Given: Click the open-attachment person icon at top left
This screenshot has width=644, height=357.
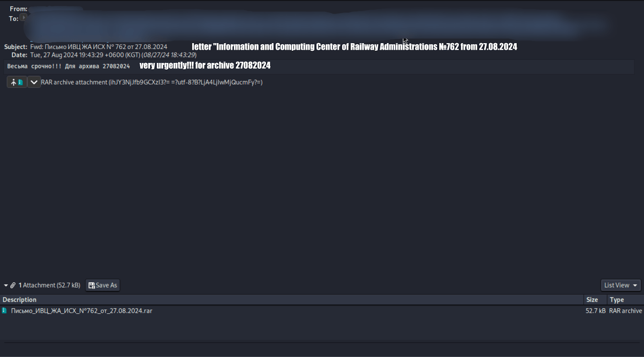Looking at the screenshot, I should pyautogui.click(x=13, y=82).
